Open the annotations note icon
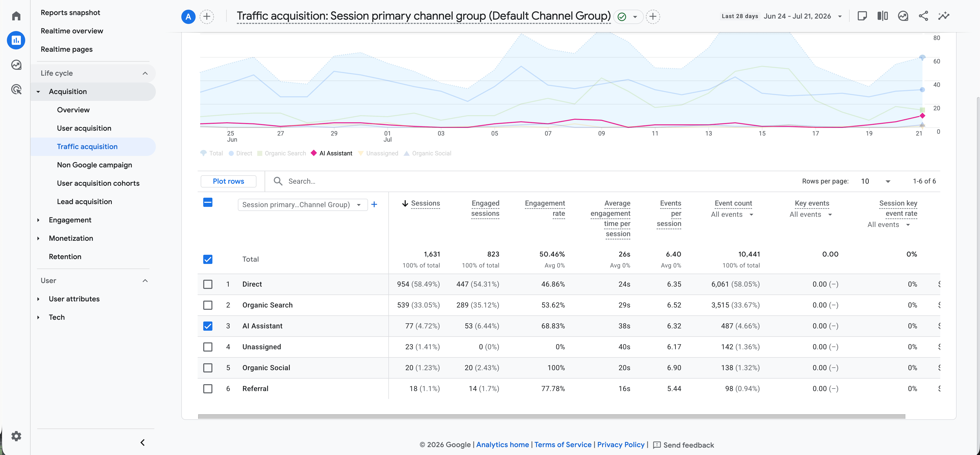 coord(862,16)
